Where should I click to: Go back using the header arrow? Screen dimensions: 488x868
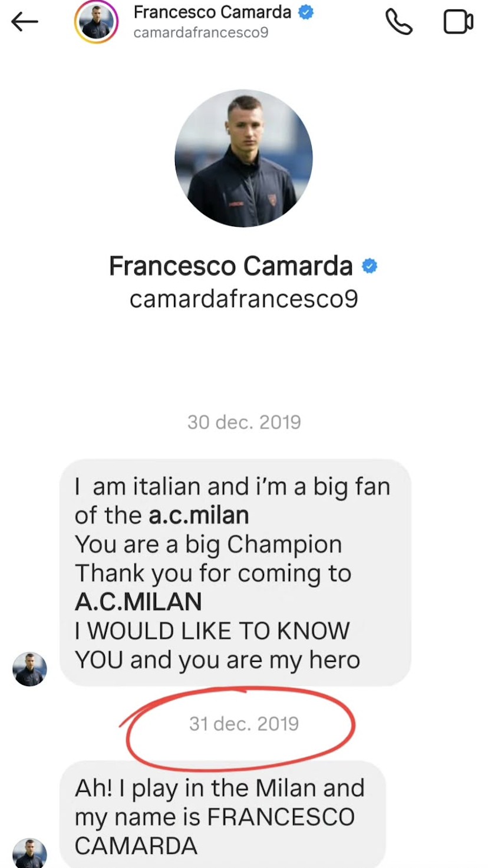click(24, 22)
